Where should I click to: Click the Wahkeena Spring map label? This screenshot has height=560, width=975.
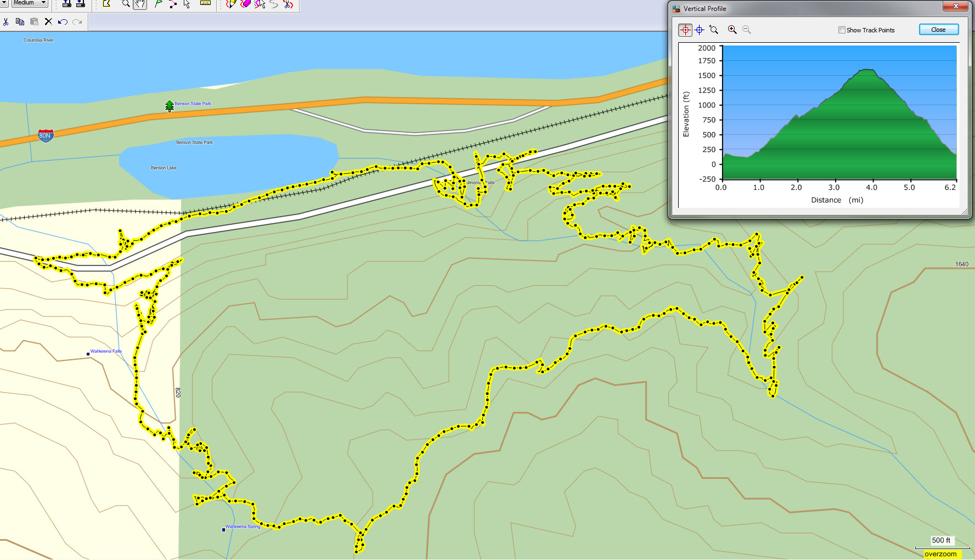tap(243, 527)
